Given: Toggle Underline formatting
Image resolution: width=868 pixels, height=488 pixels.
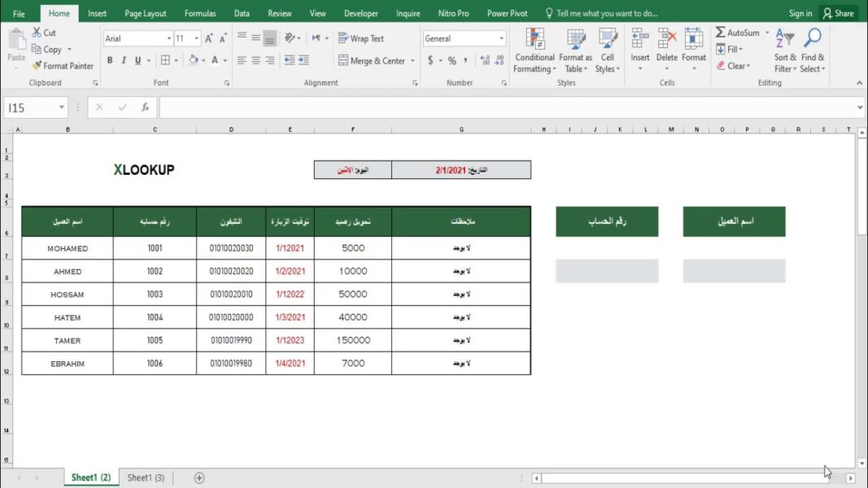Looking at the screenshot, I should pos(137,60).
